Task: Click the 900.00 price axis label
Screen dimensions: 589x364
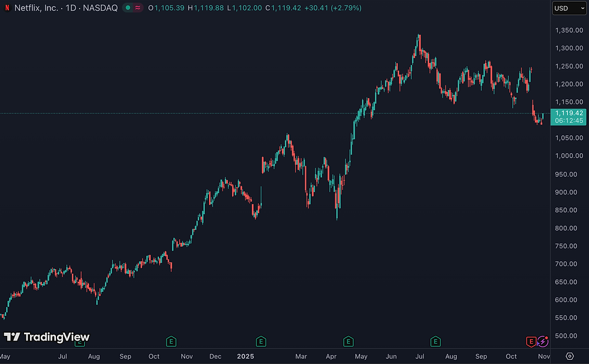Action: [566, 192]
